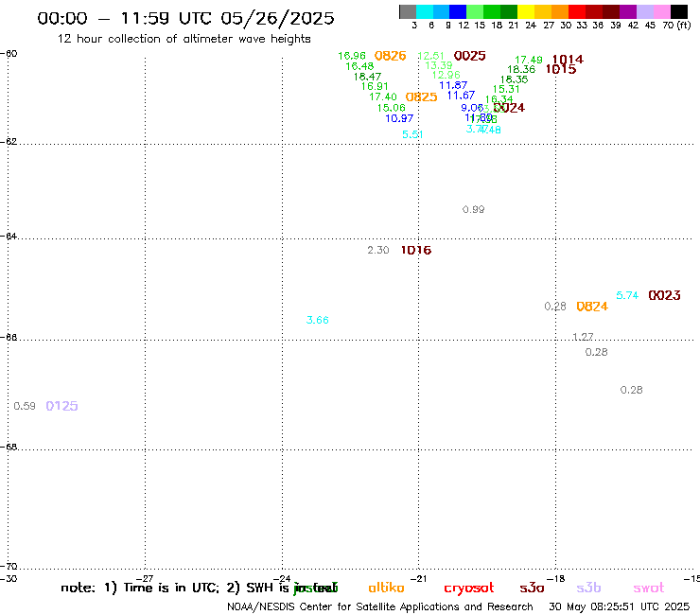Click the gray value 1.27

(x=583, y=337)
